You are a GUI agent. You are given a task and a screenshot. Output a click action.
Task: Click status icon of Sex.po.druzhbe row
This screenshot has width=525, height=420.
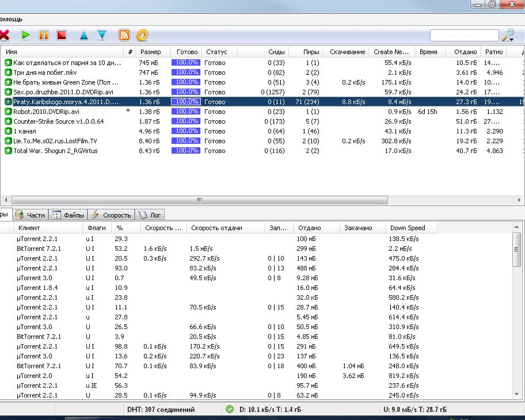(x=8, y=91)
